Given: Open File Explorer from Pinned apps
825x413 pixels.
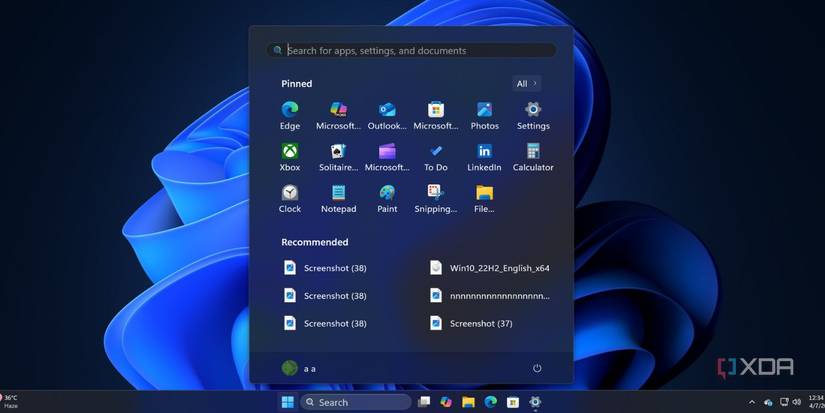Looking at the screenshot, I should click(x=484, y=199).
